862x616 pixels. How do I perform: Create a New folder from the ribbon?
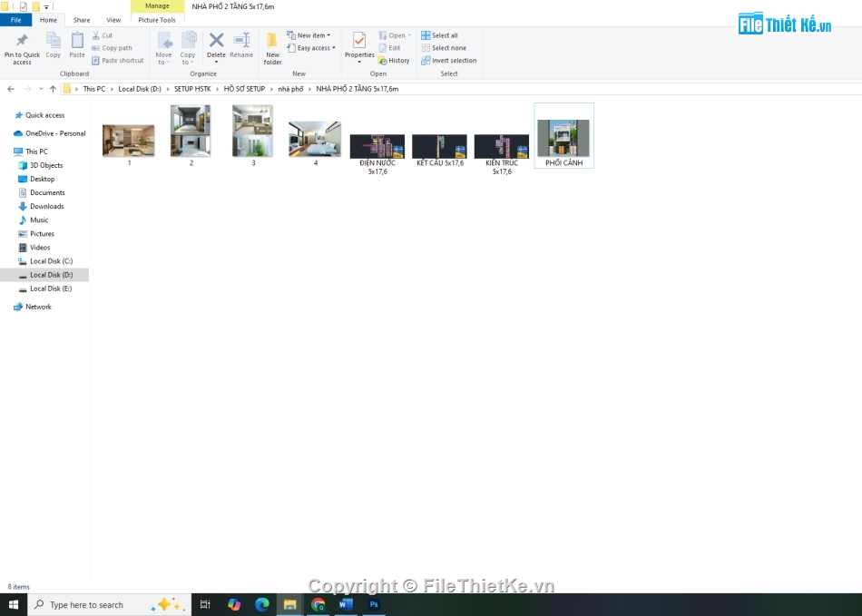point(272,47)
